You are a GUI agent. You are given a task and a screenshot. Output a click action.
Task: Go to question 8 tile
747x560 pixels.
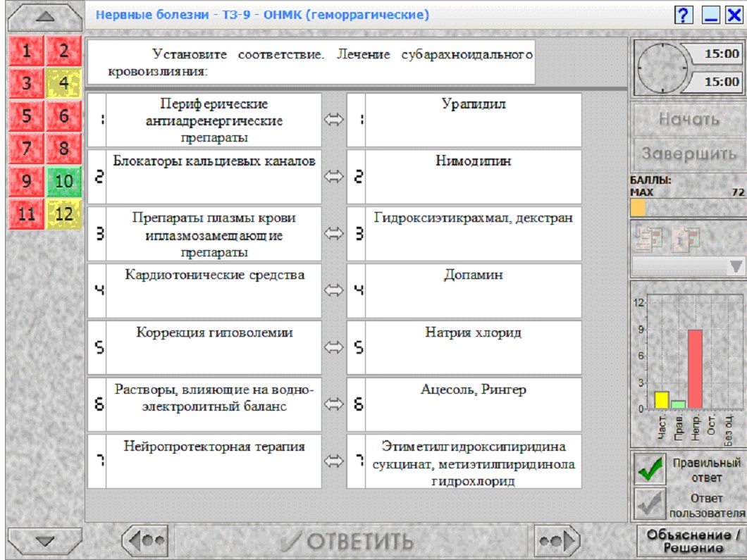click(64, 149)
